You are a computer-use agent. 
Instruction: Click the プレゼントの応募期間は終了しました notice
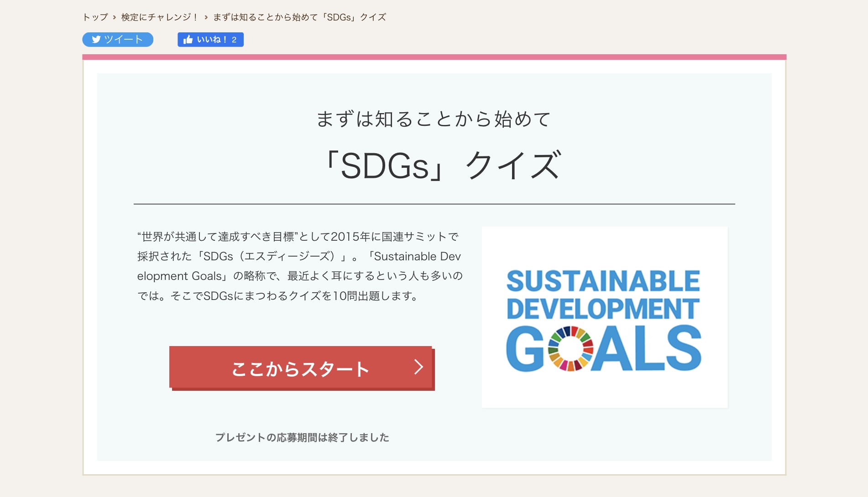pyautogui.click(x=302, y=437)
